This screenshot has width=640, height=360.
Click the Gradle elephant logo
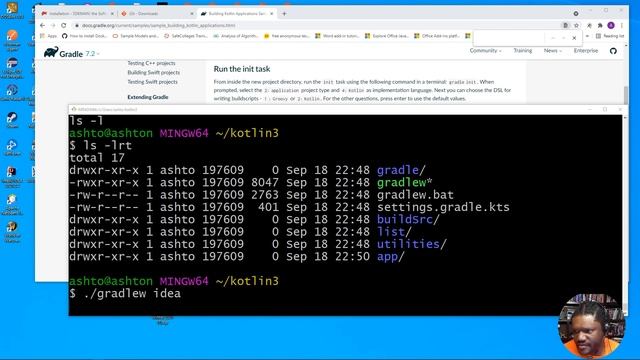coord(51,52)
